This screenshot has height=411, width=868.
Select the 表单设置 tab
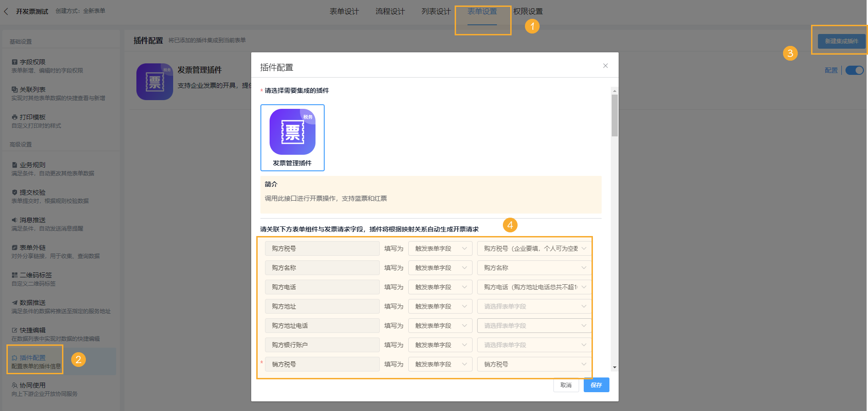482,11
